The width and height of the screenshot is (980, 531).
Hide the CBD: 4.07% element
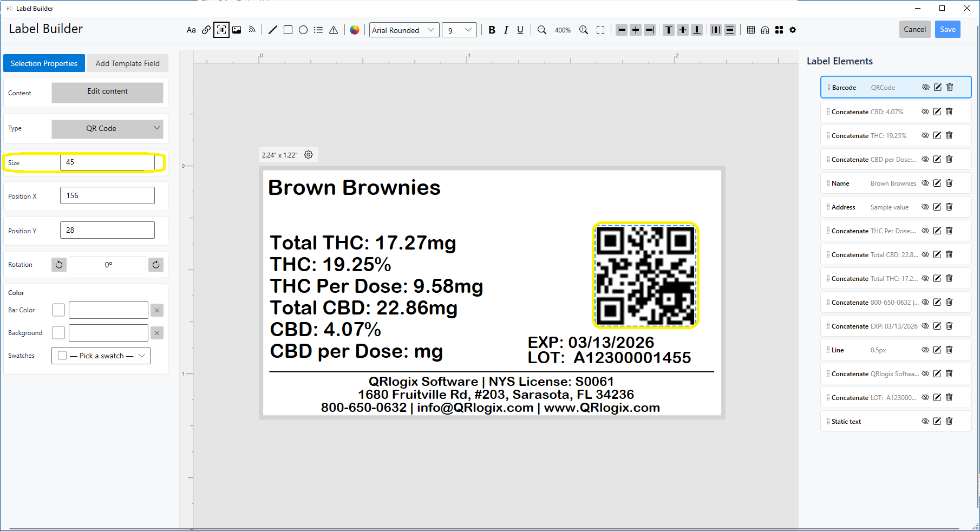point(925,112)
